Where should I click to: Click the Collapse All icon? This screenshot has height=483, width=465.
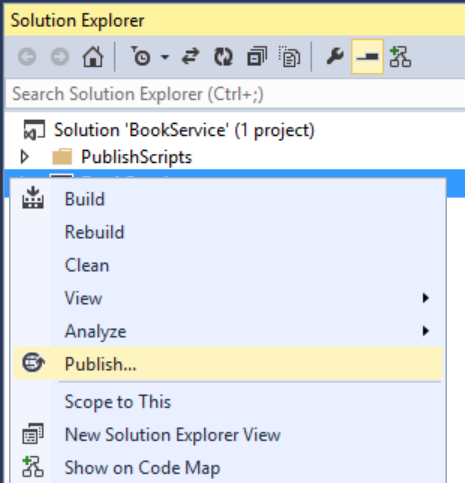(x=257, y=56)
